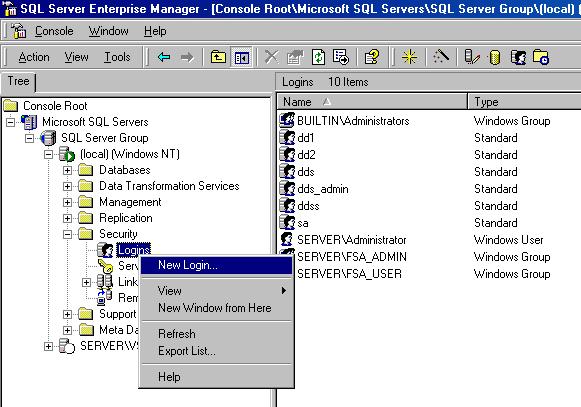The height and width of the screenshot is (407, 581).
Task: Click the New Database cylinder icon
Action: (495, 57)
